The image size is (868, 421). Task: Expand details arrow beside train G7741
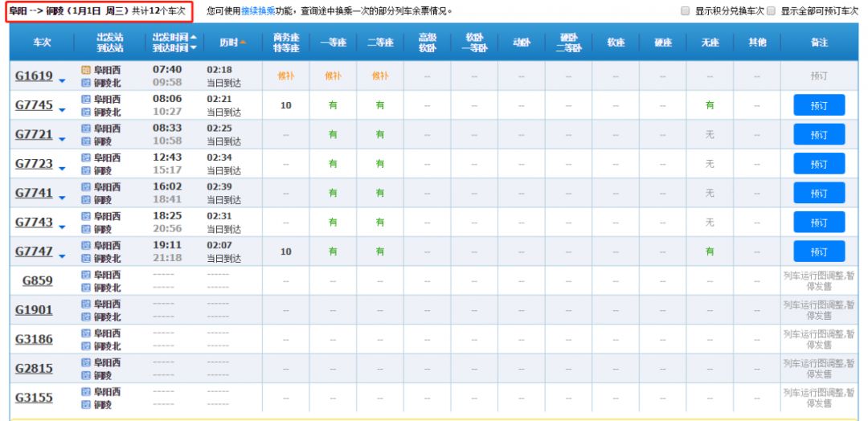point(62,198)
